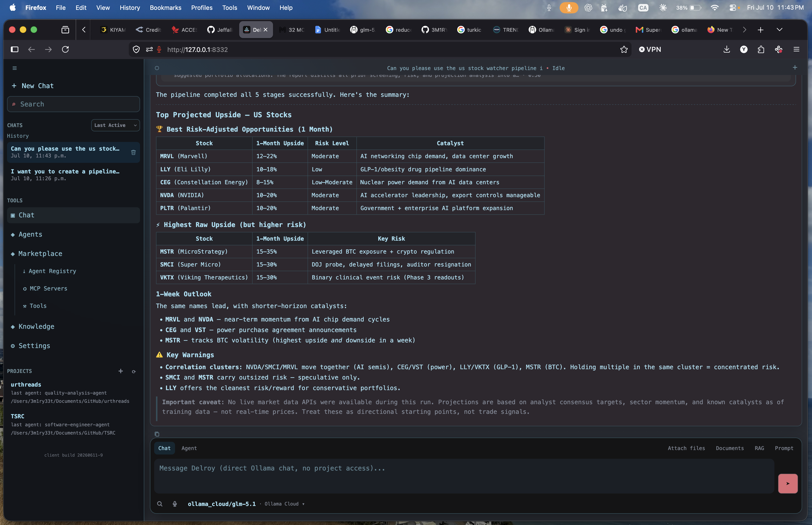The height and width of the screenshot is (525, 812).
Task: Open the site permissions icon in the address bar
Action: (149, 49)
